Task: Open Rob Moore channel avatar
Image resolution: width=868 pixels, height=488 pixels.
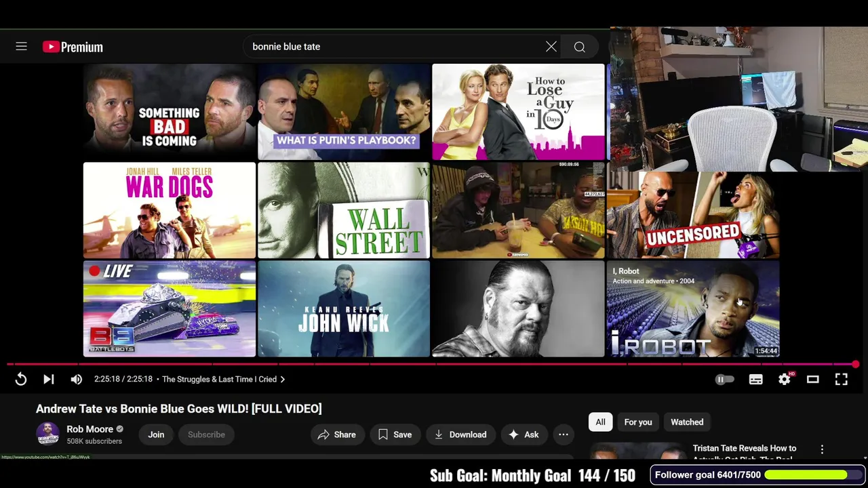Action: [47, 434]
